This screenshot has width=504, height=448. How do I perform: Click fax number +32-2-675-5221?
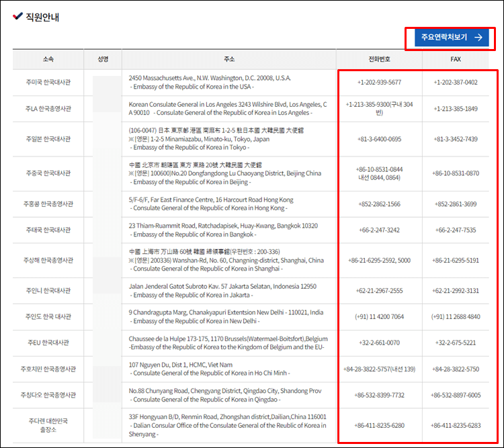pyautogui.click(x=456, y=343)
